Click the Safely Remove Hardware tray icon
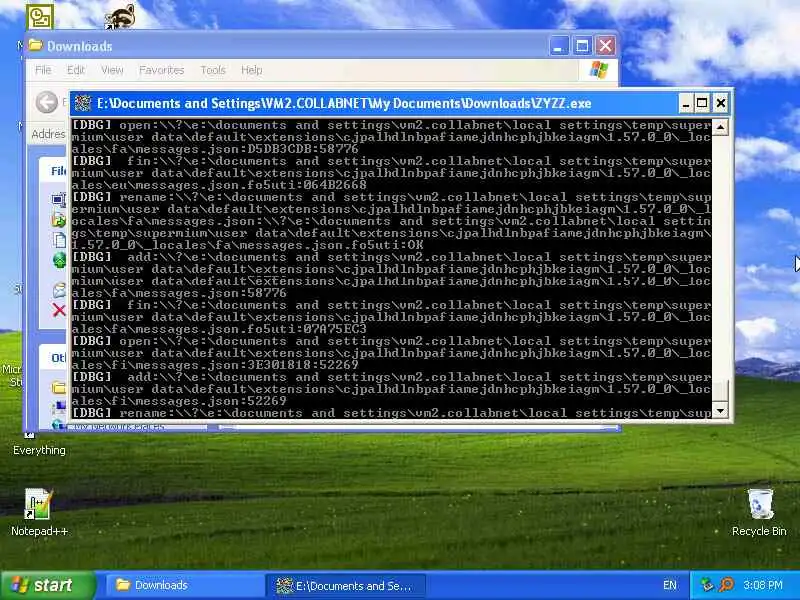The height and width of the screenshot is (600, 800). coord(706,585)
